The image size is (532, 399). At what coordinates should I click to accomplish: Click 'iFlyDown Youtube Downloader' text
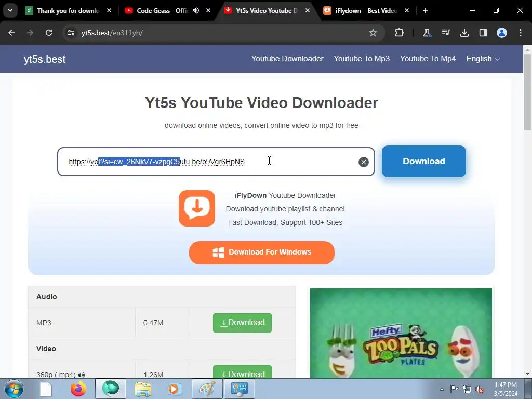[285, 195]
